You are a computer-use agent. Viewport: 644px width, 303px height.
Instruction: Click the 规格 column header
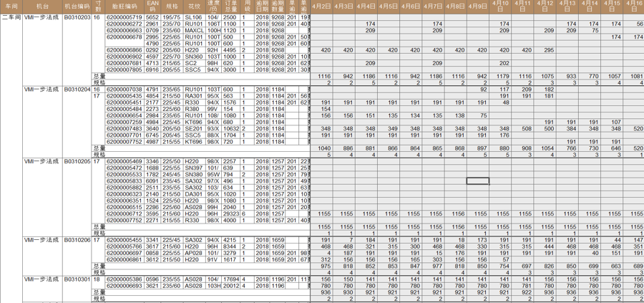pos(173,6)
